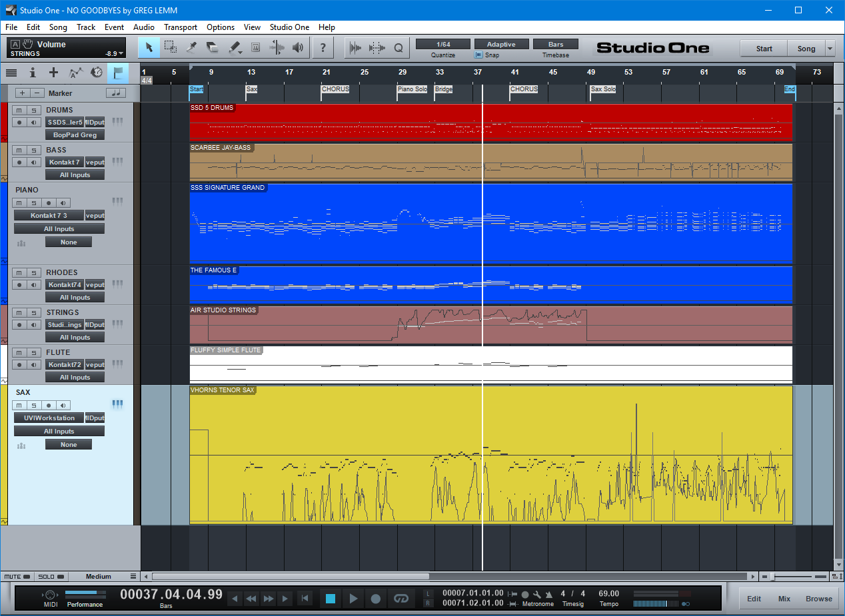Click the note timebase icon on Marker track
Viewport: 845px width, 616px height.
tap(116, 93)
